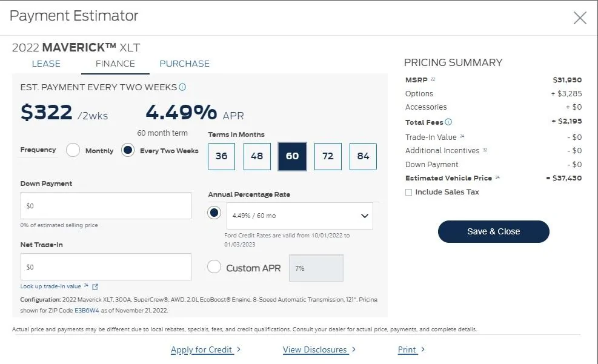Image resolution: width=598 pixels, height=364 pixels.
Task: Click the 4.49% APR figure
Action: [x=194, y=113]
